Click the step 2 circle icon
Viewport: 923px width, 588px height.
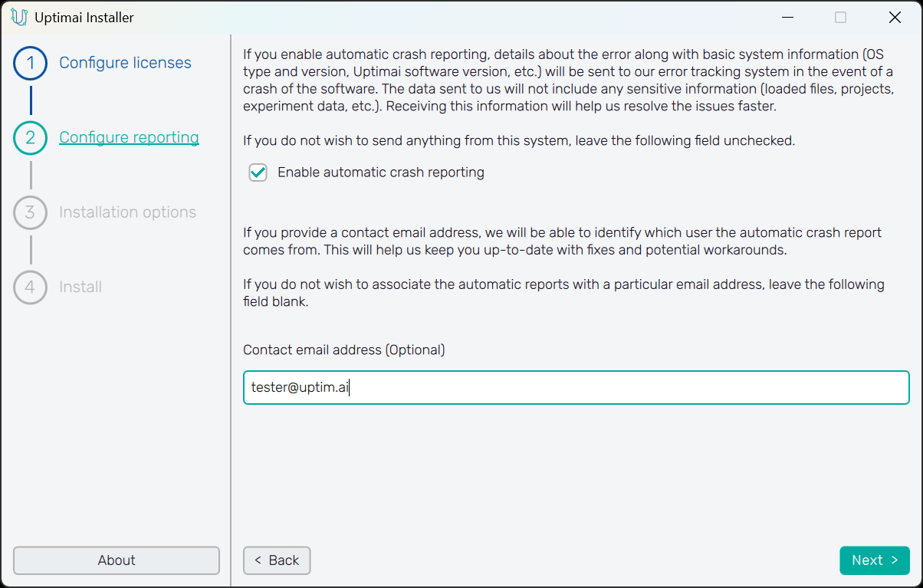[x=31, y=137]
